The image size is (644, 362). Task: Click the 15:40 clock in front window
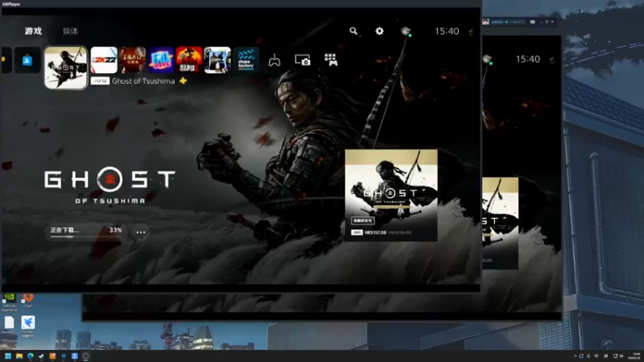click(447, 31)
